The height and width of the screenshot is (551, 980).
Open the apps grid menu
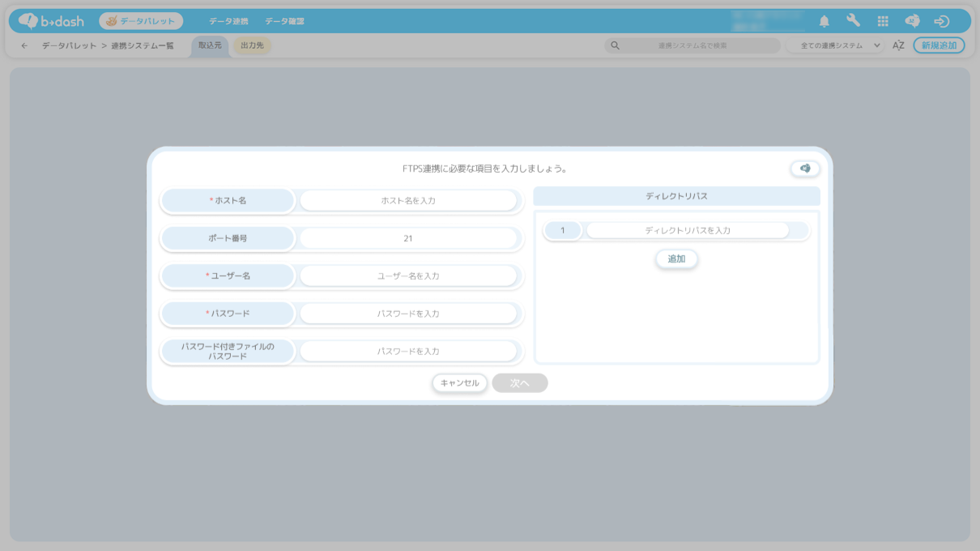click(x=883, y=21)
